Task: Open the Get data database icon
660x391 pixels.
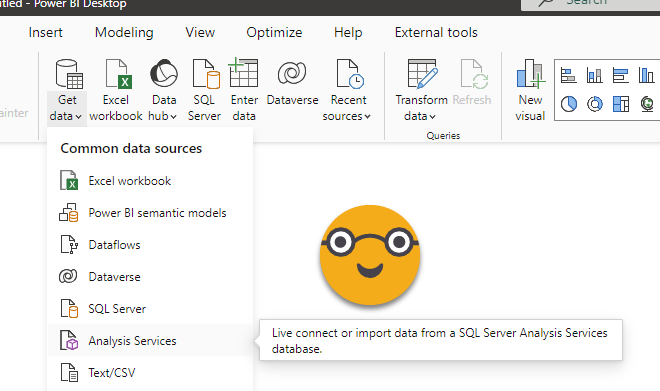Action: [x=69, y=74]
